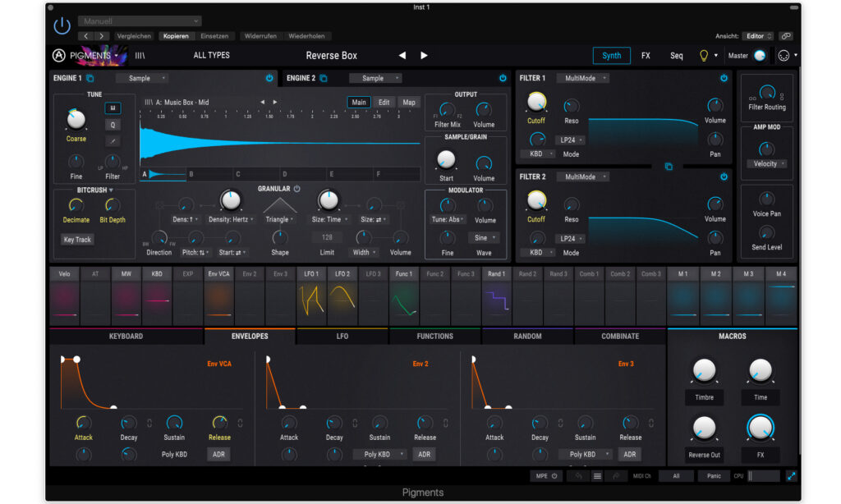
Task: Switch to the Seq tab
Action: [677, 55]
